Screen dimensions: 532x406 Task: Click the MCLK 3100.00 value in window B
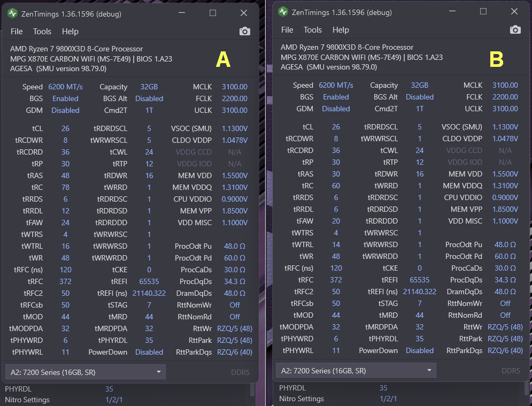coord(505,85)
